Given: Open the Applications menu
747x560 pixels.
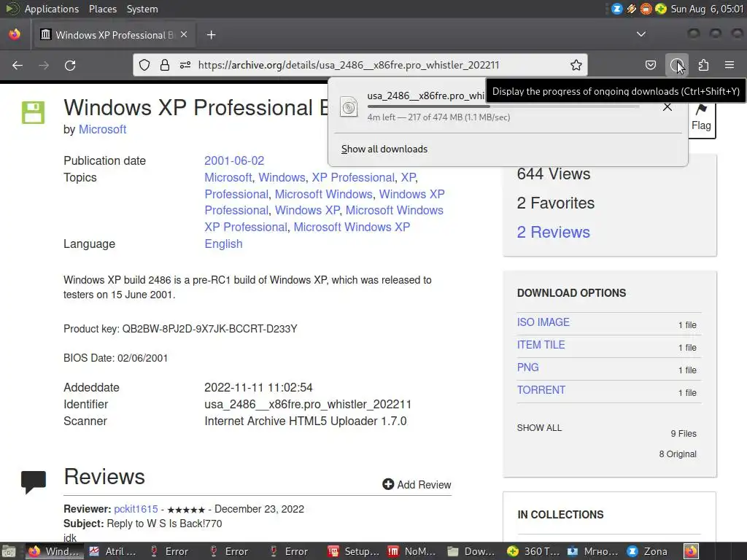Looking at the screenshot, I should [x=52, y=9].
